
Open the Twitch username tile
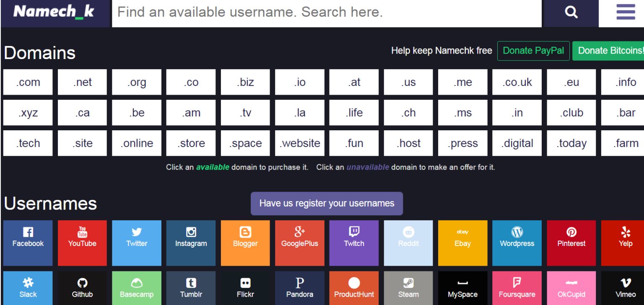click(354, 243)
